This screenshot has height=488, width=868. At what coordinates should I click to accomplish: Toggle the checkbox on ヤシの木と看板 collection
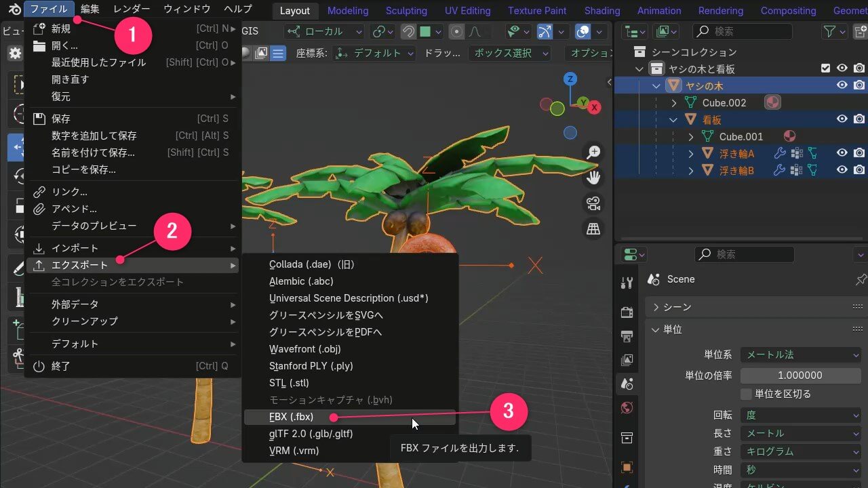(x=825, y=68)
